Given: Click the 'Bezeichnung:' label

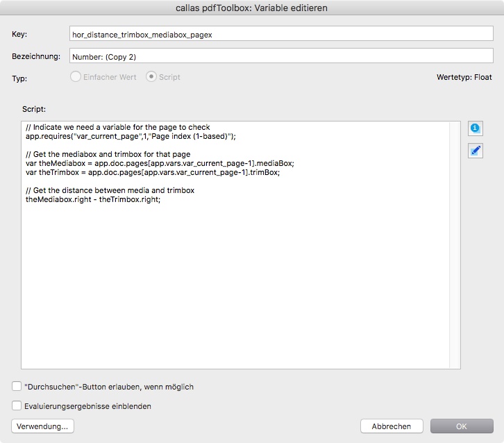Looking at the screenshot, I should 36,56.
